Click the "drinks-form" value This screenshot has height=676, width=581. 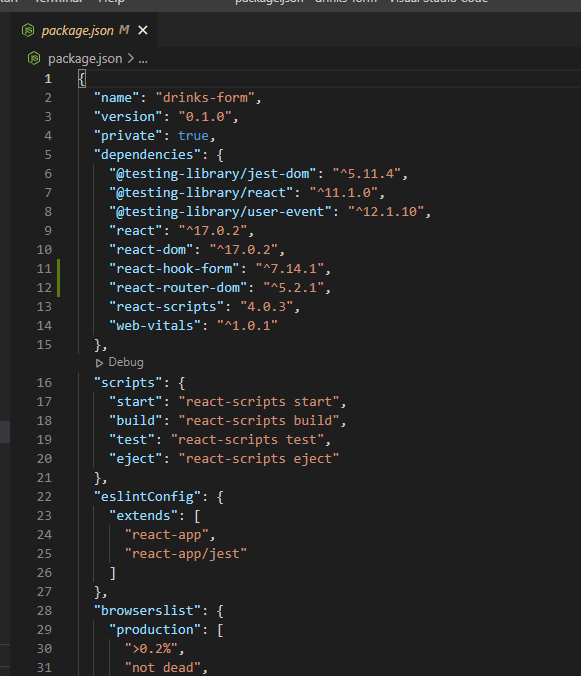205,98
